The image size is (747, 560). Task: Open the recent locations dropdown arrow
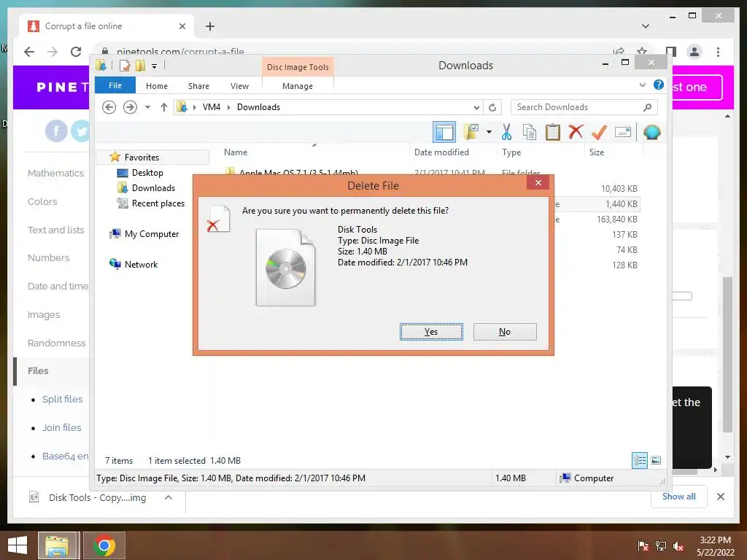(x=147, y=107)
